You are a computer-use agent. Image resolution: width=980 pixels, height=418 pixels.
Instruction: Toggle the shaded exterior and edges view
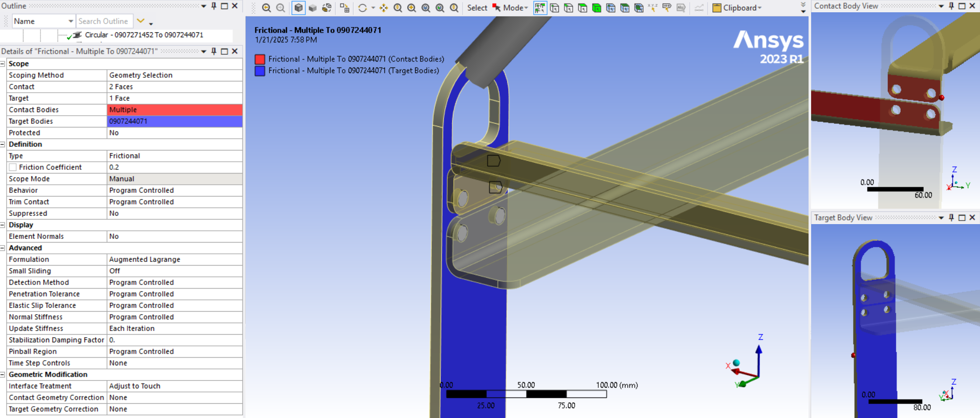[298, 8]
